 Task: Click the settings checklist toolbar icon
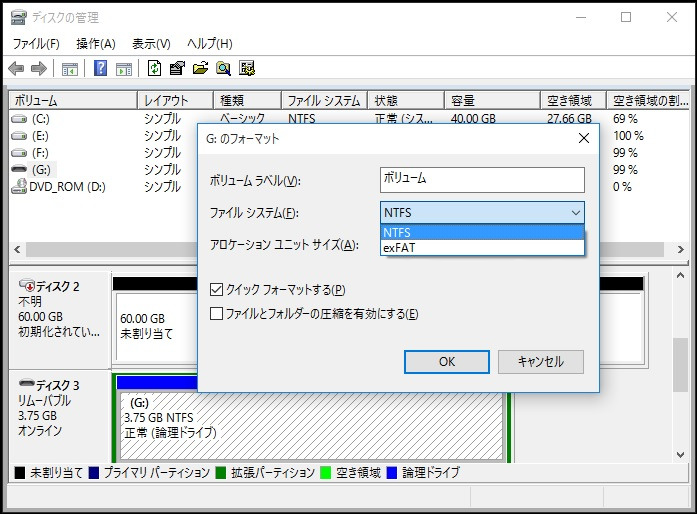pos(247,68)
